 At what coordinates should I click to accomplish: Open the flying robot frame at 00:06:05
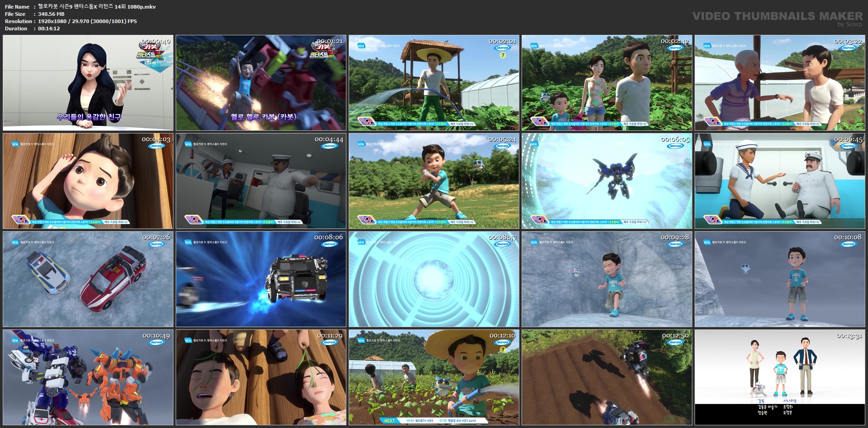click(x=607, y=181)
